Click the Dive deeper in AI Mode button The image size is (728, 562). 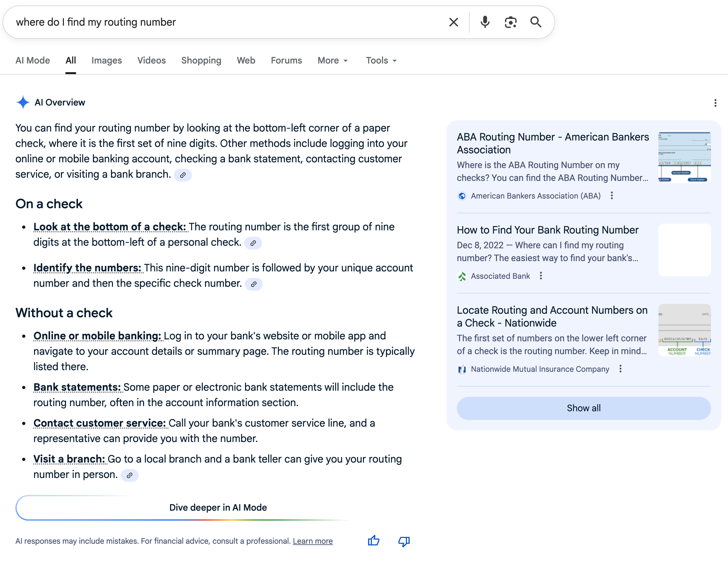[218, 507]
